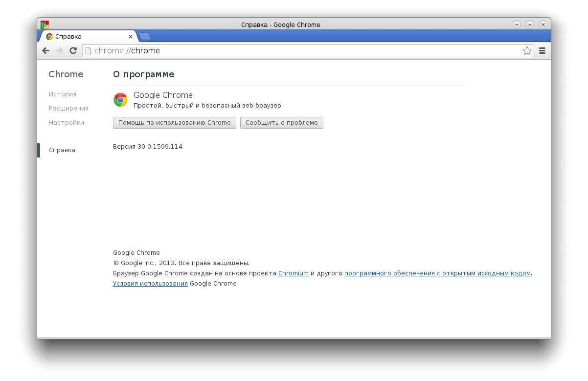This screenshot has height=381, width=588.
Task: Click the Google Chrome logo on the About page
Action: (120, 99)
